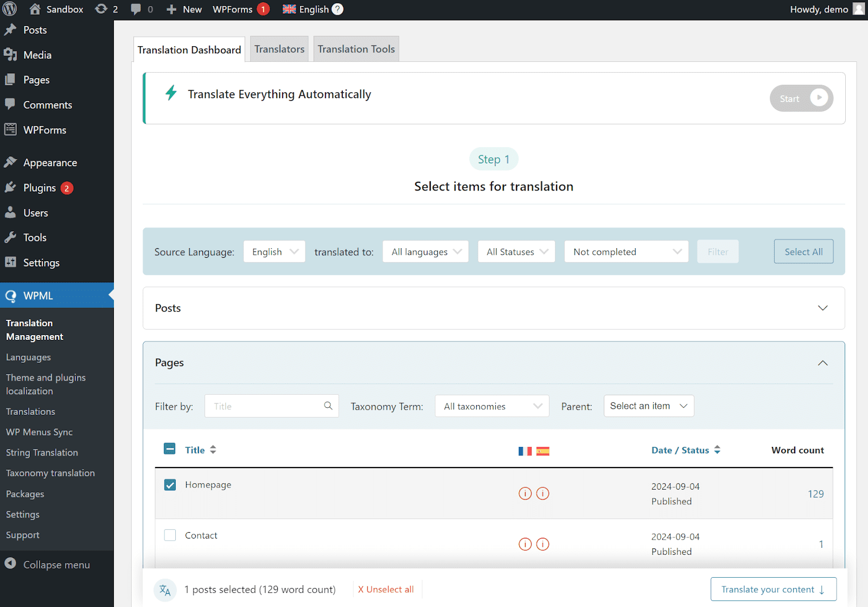Viewport: 868px width, 607px height.
Task: Open the 'All taxonomies' dropdown
Action: (492, 406)
